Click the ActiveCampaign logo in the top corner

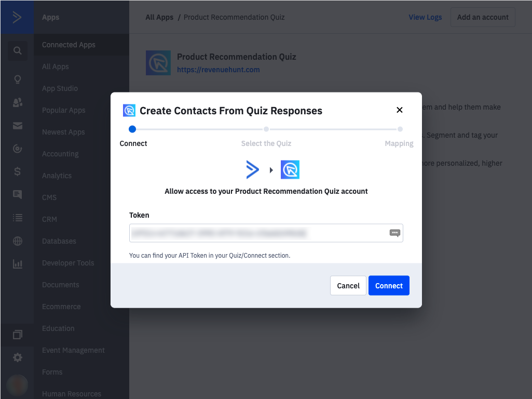[17, 17]
